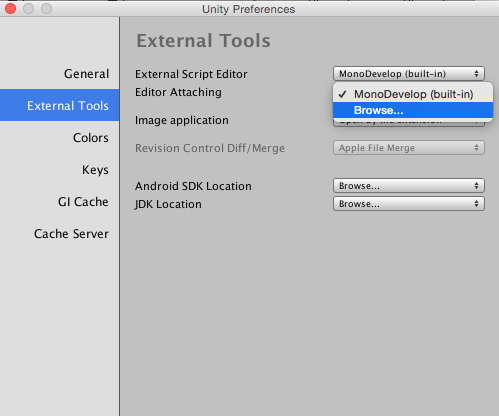
Task: Click the External Script Editor label
Action: pyautogui.click(x=191, y=74)
